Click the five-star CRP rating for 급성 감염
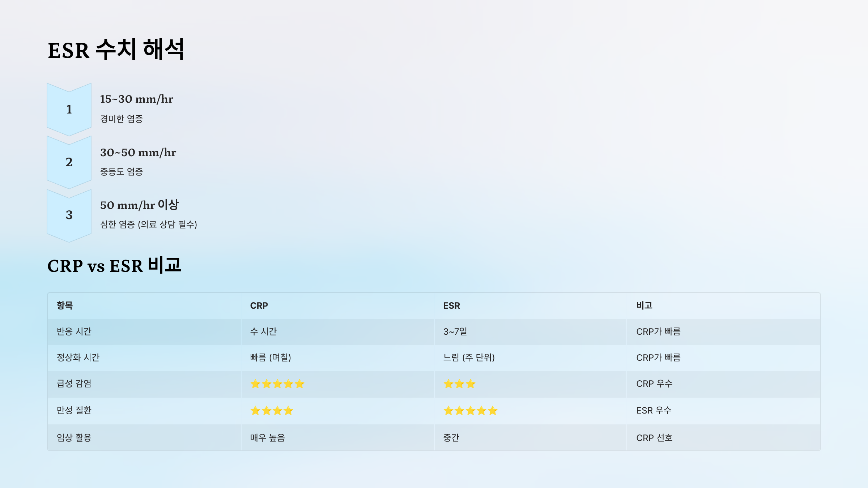868x488 pixels. point(277,384)
